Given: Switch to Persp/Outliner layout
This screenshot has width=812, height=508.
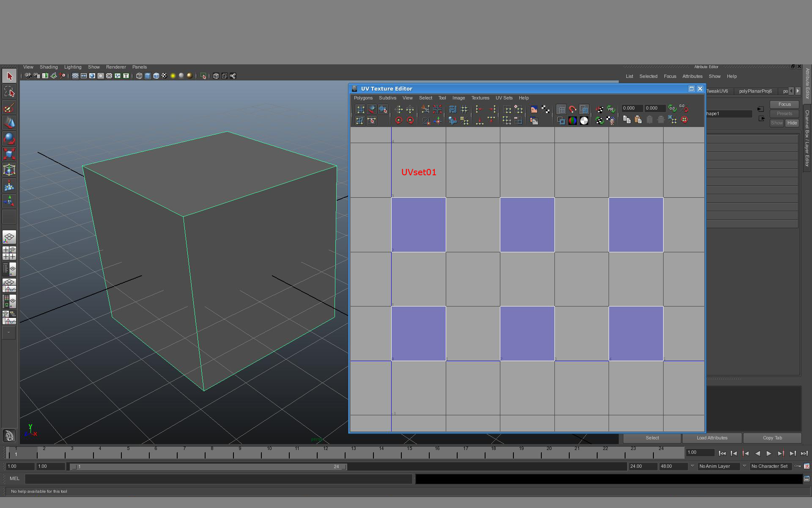Looking at the screenshot, I should pyautogui.click(x=9, y=268).
